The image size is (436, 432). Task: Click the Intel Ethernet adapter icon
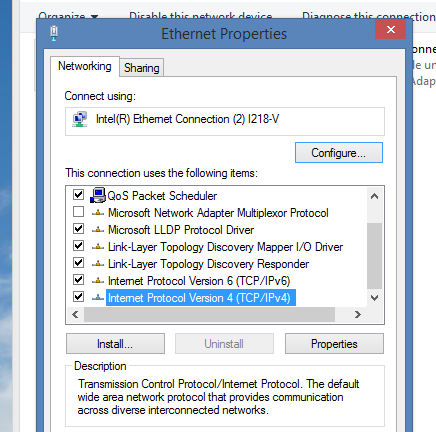(x=80, y=119)
